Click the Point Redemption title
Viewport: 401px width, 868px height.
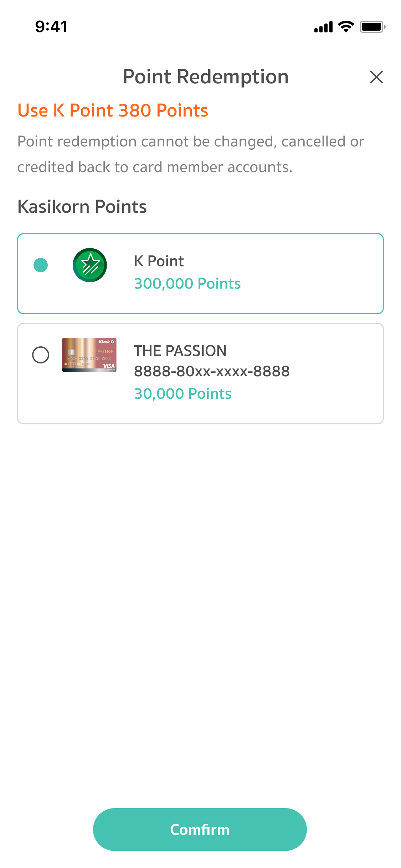point(206,77)
